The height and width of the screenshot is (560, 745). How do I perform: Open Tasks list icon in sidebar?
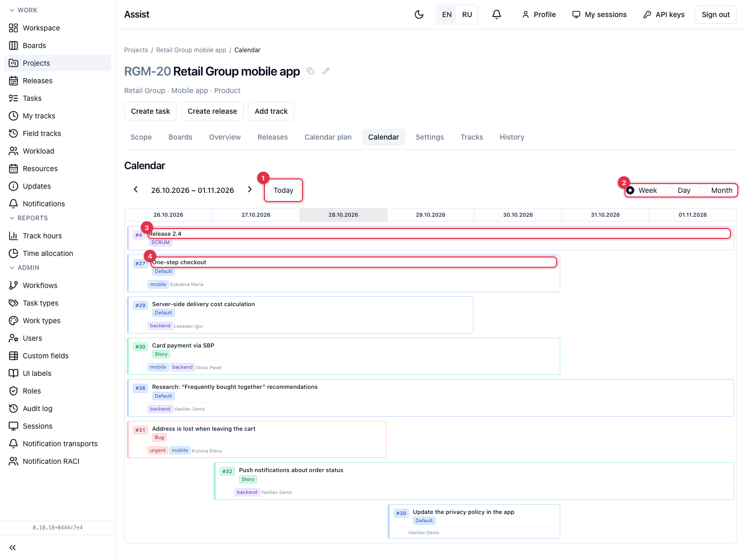[13, 98]
